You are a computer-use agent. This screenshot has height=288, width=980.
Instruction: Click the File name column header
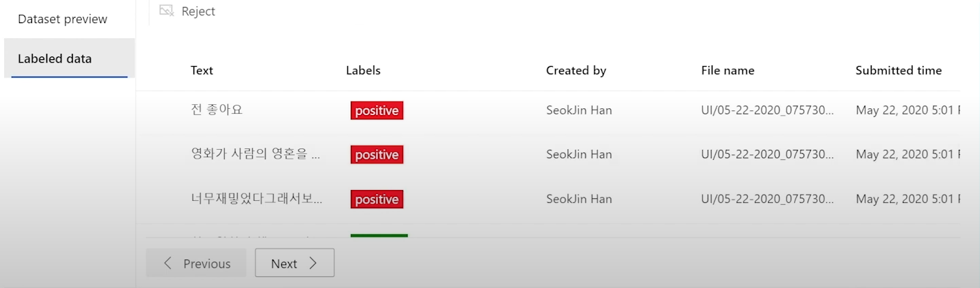727,70
